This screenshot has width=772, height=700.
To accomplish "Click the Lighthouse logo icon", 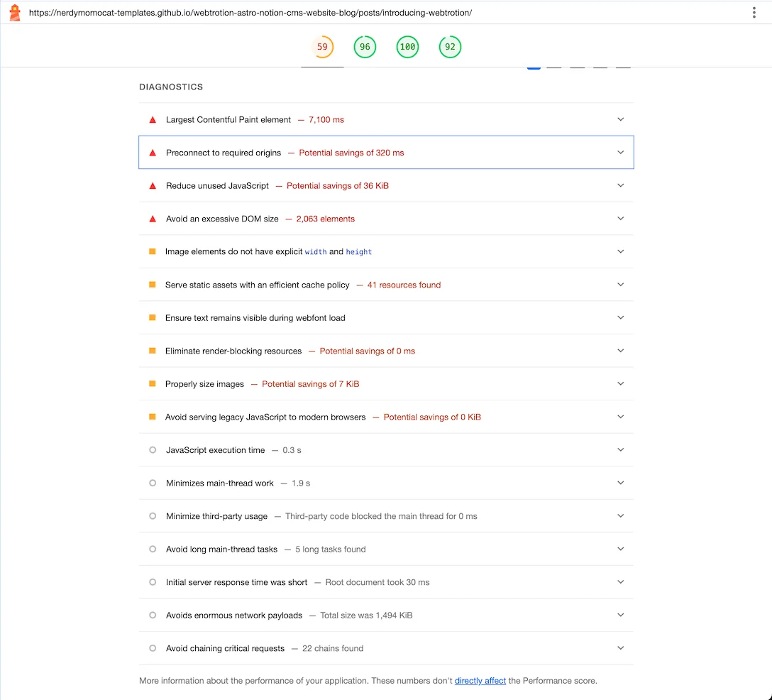I will point(15,13).
